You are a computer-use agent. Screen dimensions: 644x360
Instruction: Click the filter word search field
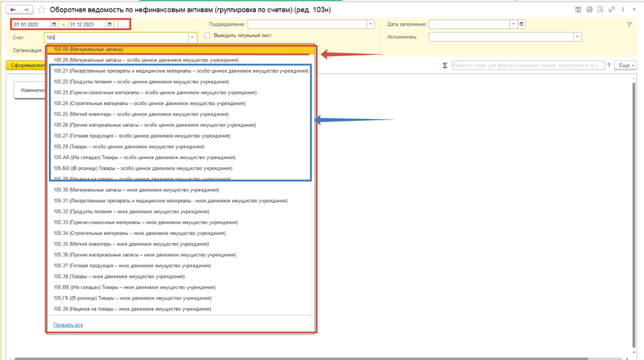(x=528, y=65)
